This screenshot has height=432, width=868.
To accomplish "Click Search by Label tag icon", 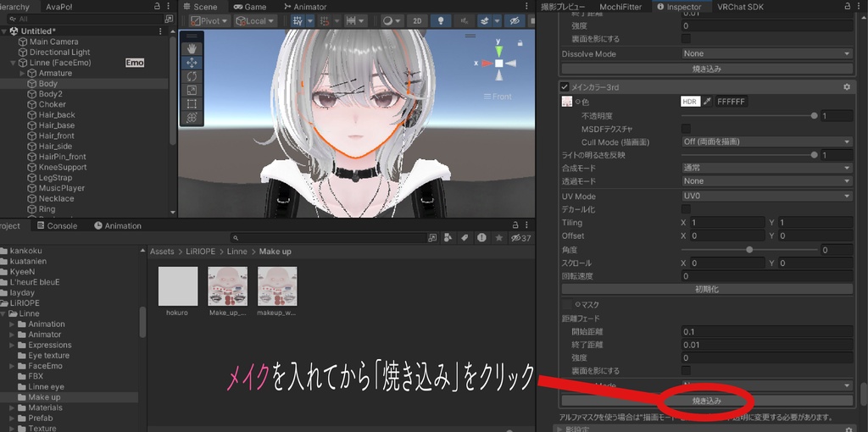I will coord(465,238).
